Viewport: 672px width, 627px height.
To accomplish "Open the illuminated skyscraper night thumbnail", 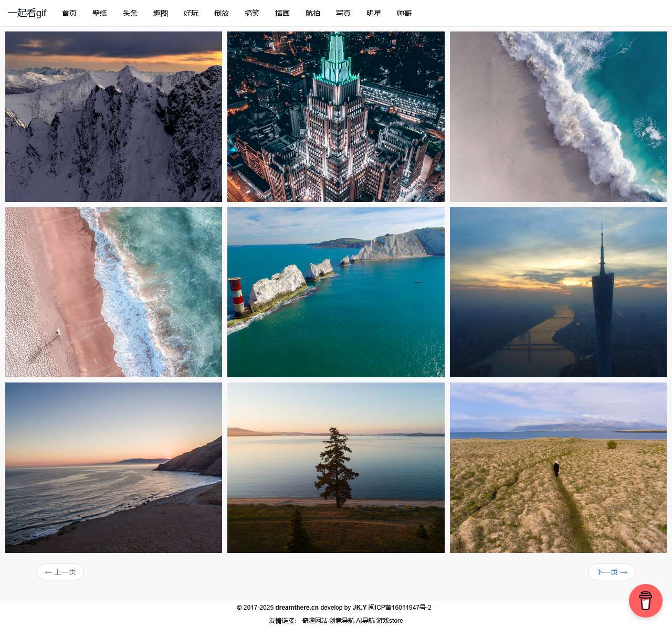I will pyautogui.click(x=335, y=116).
